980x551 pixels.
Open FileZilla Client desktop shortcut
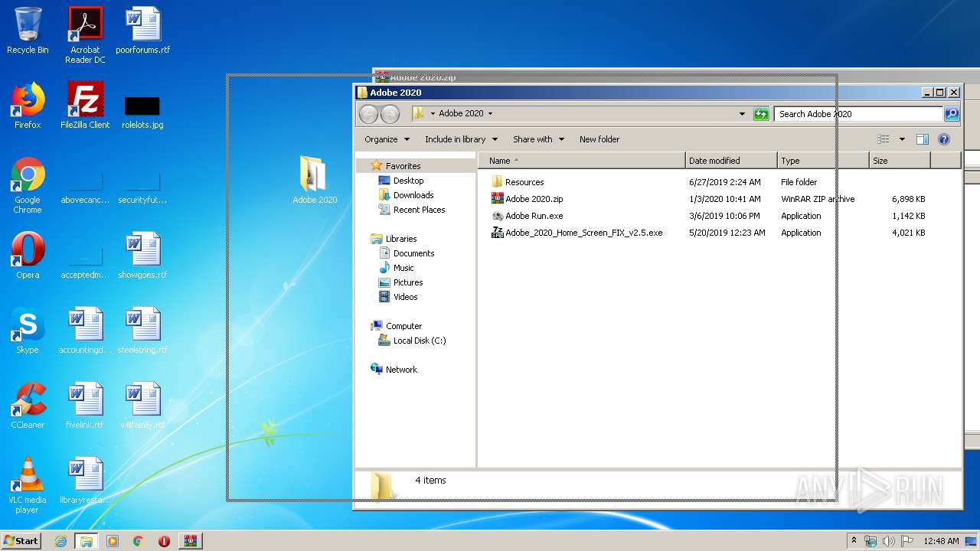[85, 106]
